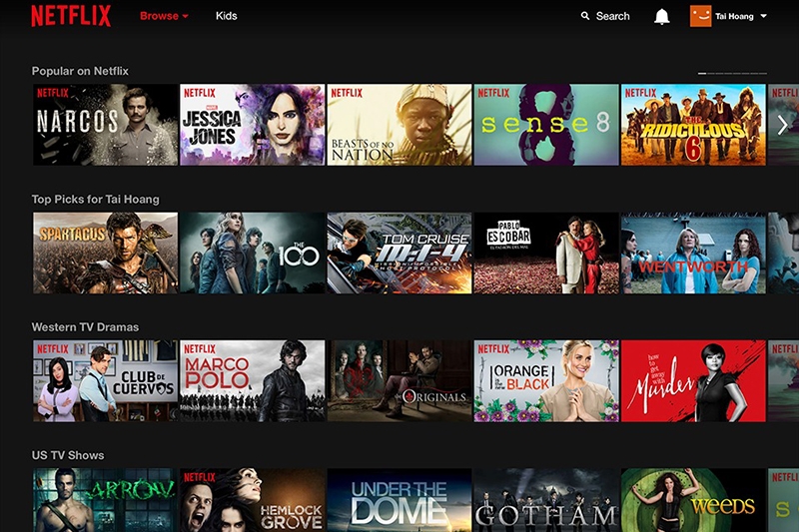Open the Popular on Netflix heading

coord(80,71)
